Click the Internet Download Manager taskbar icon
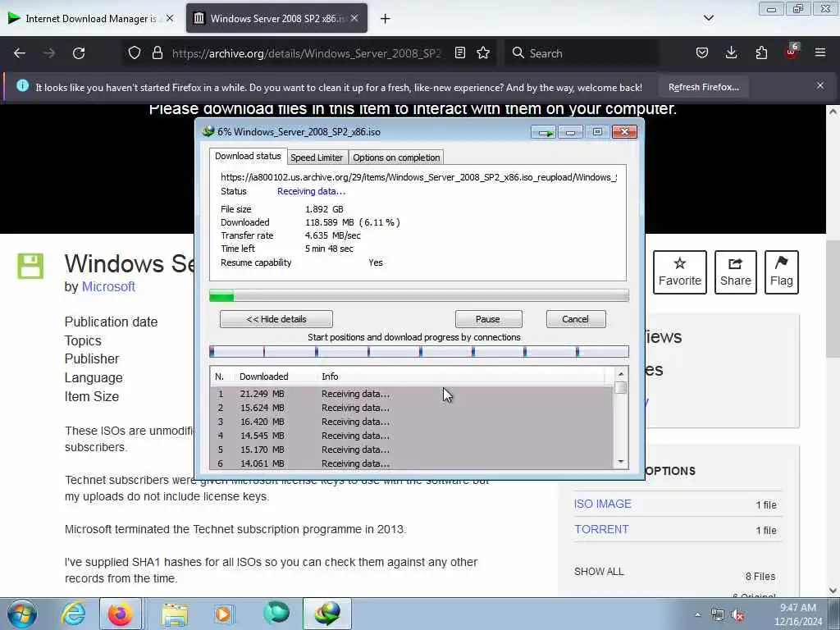 326,614
